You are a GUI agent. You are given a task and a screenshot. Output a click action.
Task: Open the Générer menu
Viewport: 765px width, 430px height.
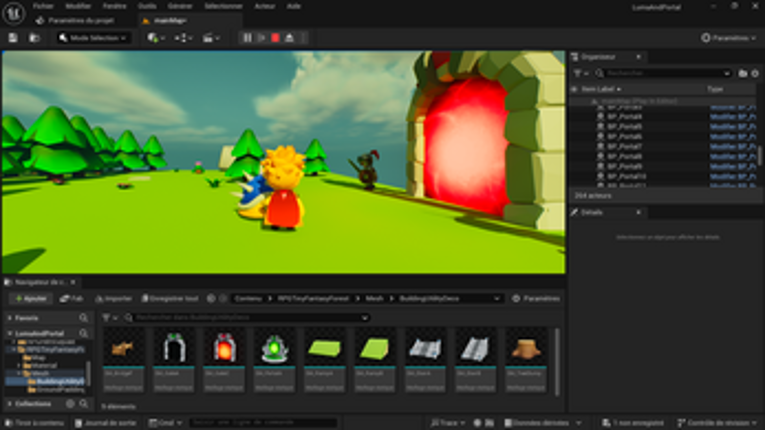pos(180,6)
